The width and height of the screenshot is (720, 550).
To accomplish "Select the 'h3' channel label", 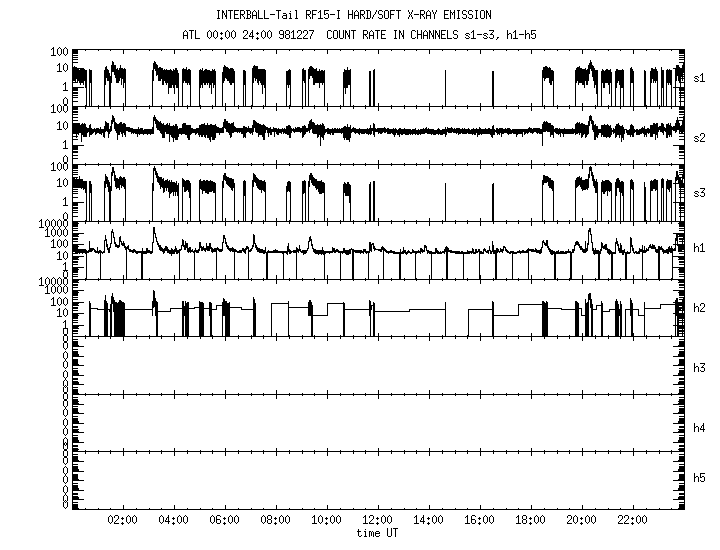I will 699,368.
